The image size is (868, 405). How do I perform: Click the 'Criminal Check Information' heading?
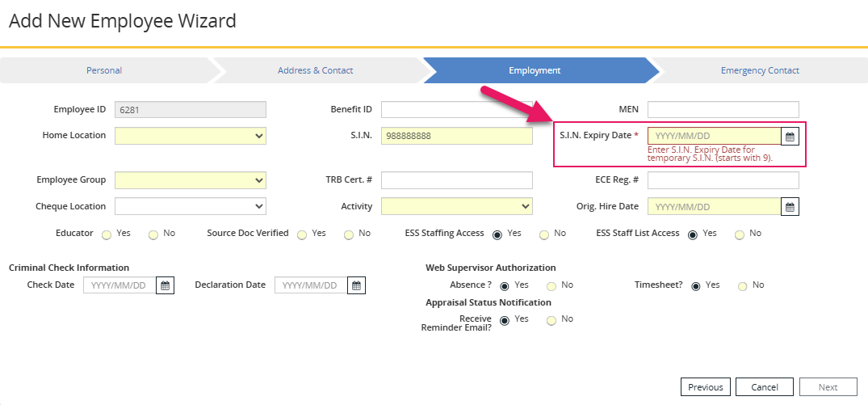pyautogui.click(x=69, y=268)
